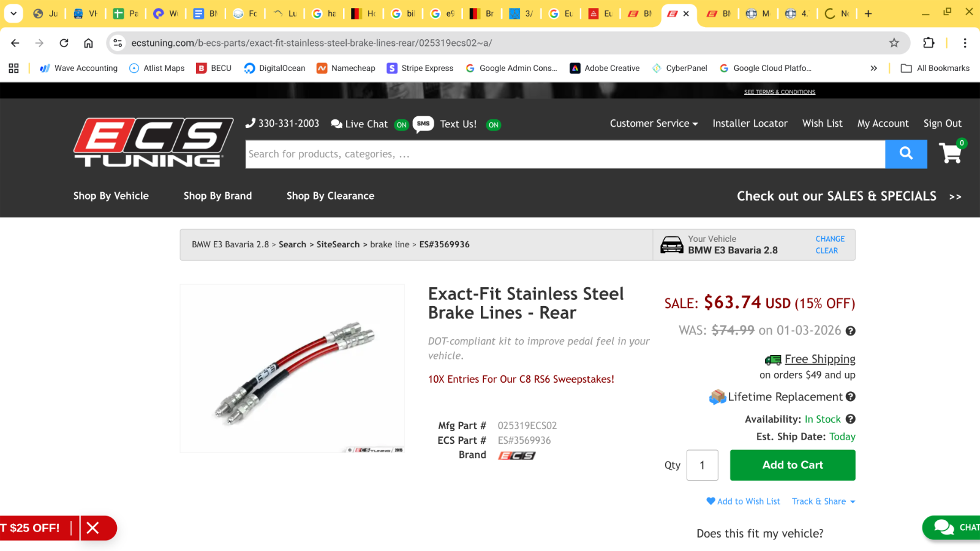980x551 pixels.
Task: Click the SMS Text Us bubble icon
Action: [423, 124]
